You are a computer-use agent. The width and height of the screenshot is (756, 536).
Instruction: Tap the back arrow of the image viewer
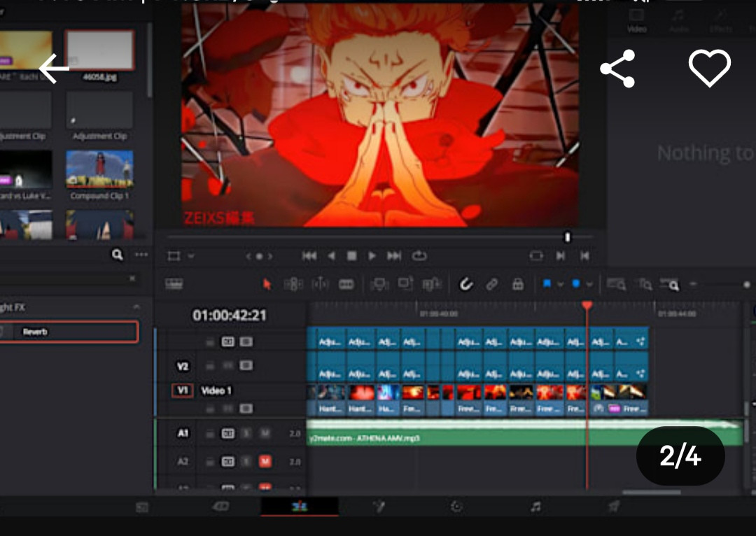point(53,69)
